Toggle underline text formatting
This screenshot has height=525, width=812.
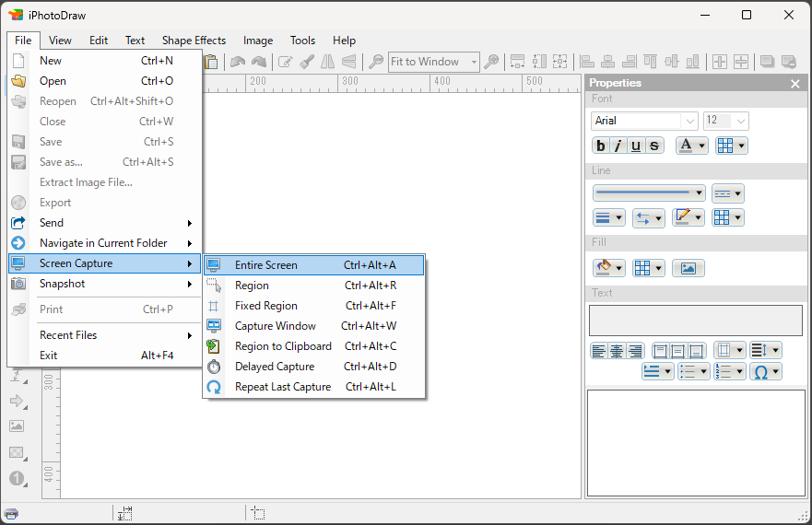click(636, 146)
